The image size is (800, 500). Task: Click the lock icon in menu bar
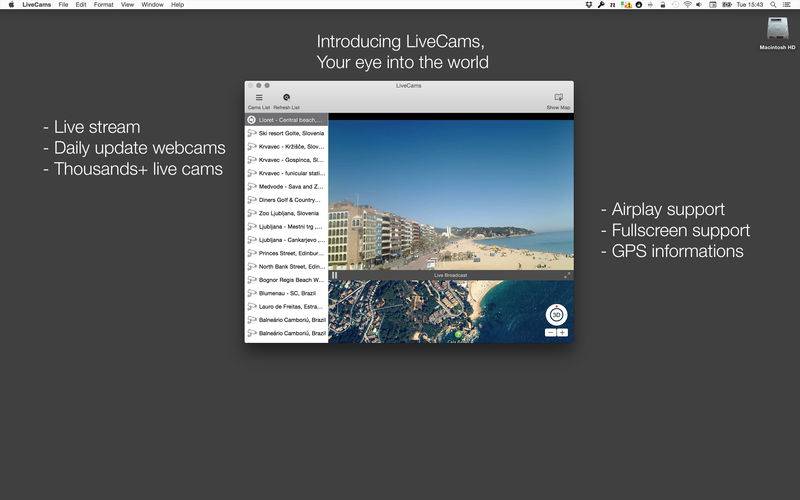pos(662,5)
